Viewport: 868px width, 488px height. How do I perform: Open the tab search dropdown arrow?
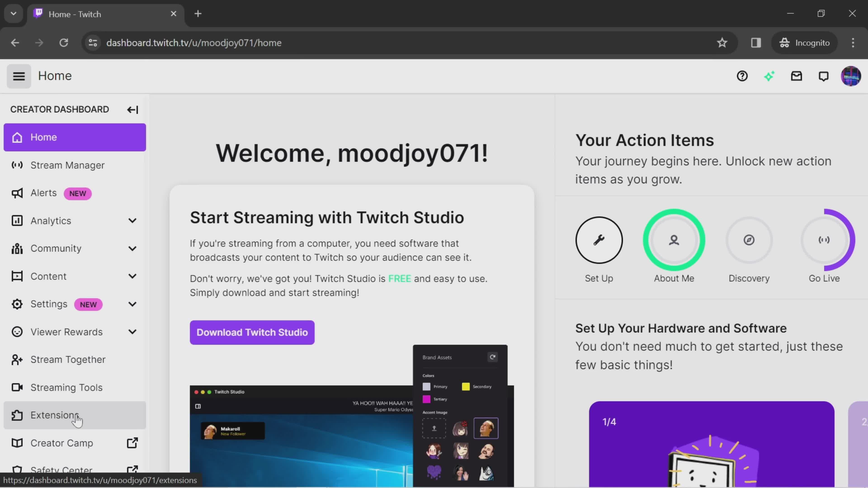pyautogui.click(x=14, y=14)
